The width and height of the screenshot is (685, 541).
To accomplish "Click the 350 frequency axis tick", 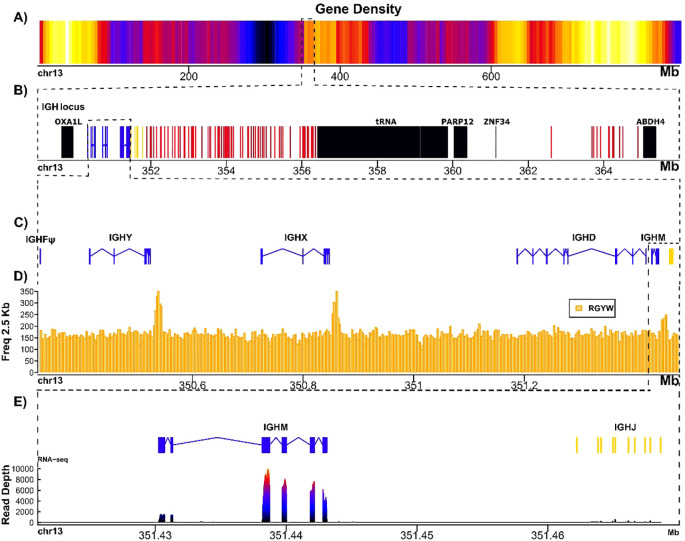I will [27, 291].
